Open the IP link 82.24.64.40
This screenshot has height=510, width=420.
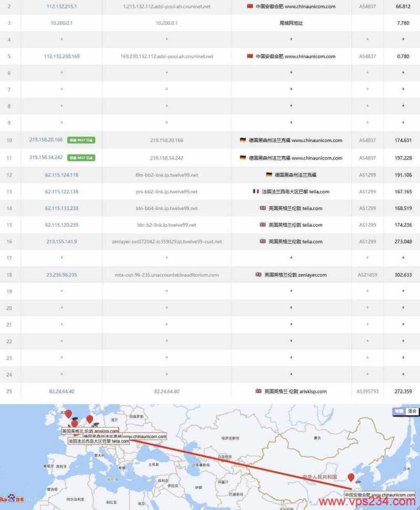(61, 391)
